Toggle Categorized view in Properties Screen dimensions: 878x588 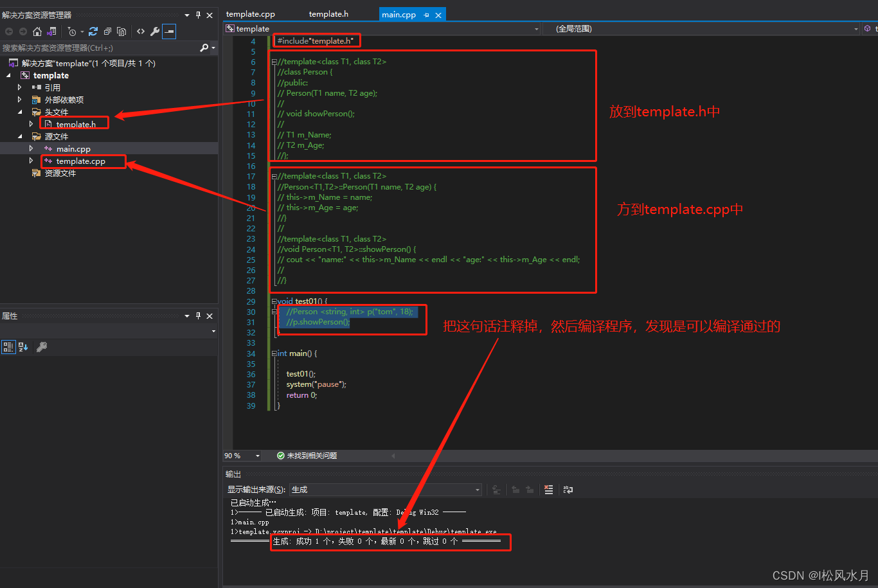[9, 347]
